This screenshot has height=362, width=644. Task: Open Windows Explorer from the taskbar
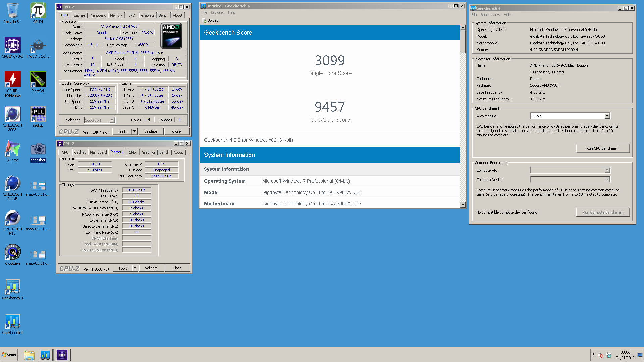point(29,355)
